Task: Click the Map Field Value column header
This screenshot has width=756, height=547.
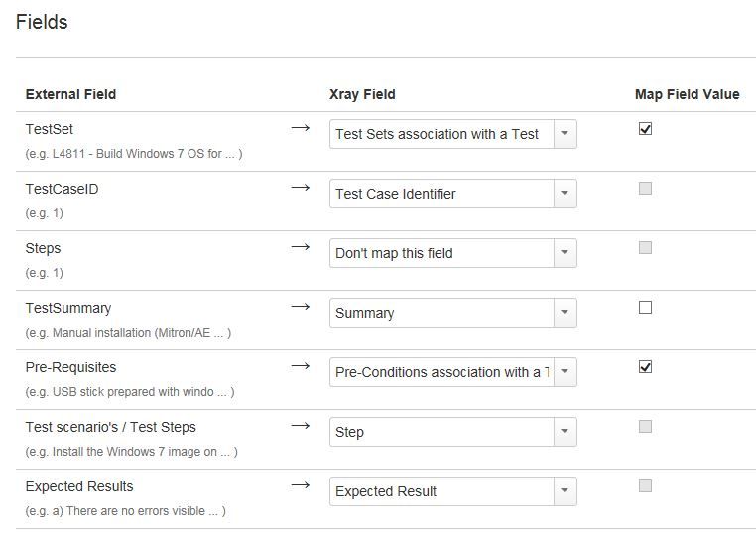Action: [688, 94]
